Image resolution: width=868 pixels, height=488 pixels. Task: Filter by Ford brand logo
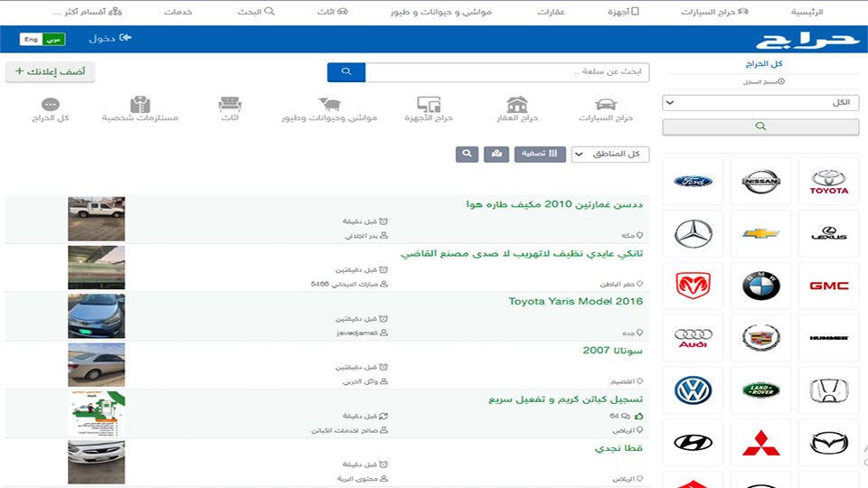[693, 182]
